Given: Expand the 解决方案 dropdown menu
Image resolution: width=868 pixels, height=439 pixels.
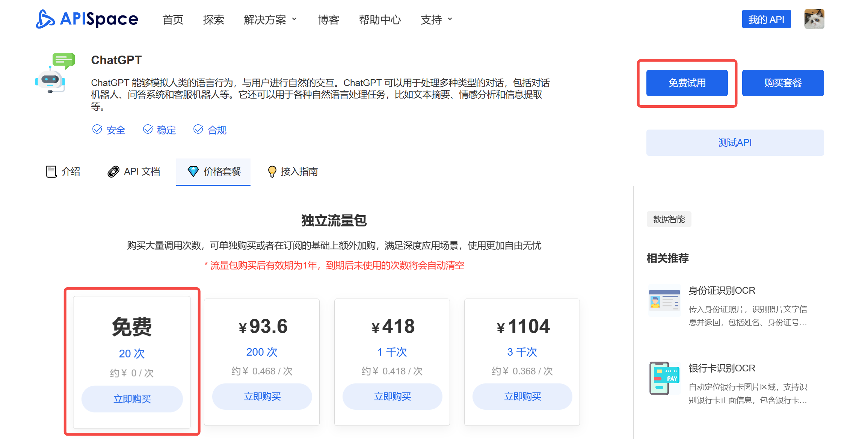Looking at the screenshot, I should tap(270, 20).
